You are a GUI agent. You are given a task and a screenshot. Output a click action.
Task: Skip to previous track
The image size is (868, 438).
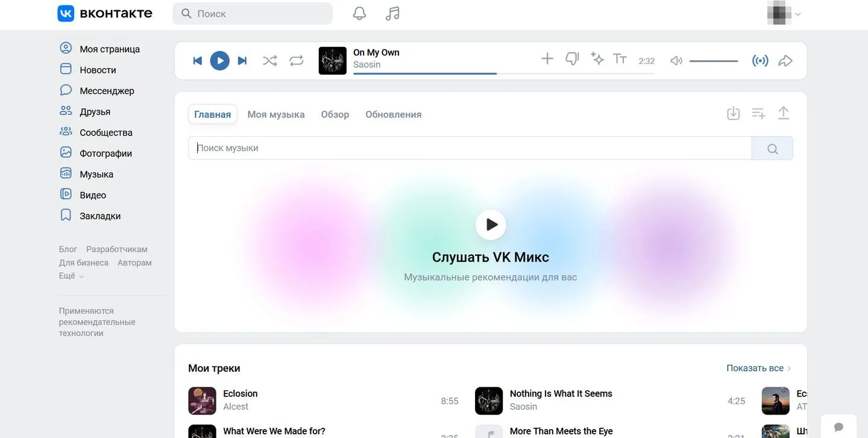[197, 61]
